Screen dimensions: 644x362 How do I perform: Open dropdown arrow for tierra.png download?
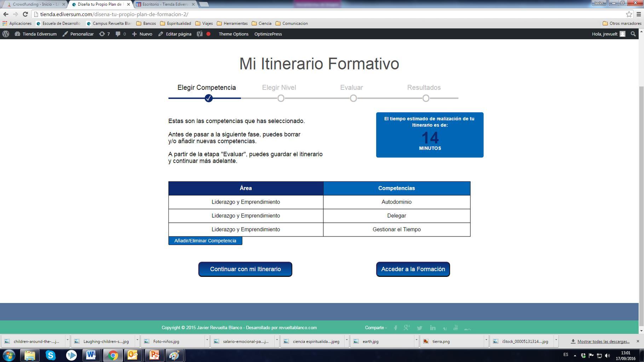coord(486,340)
